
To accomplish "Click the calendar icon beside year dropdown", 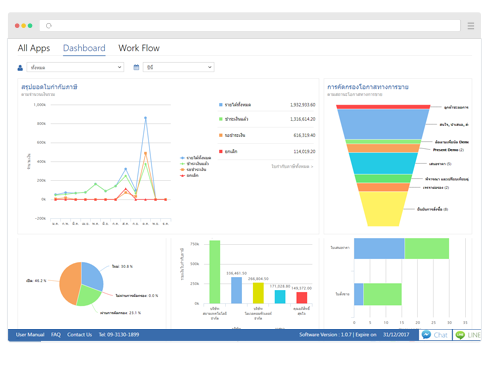I will pyautogui.click(x=136, y=67).
